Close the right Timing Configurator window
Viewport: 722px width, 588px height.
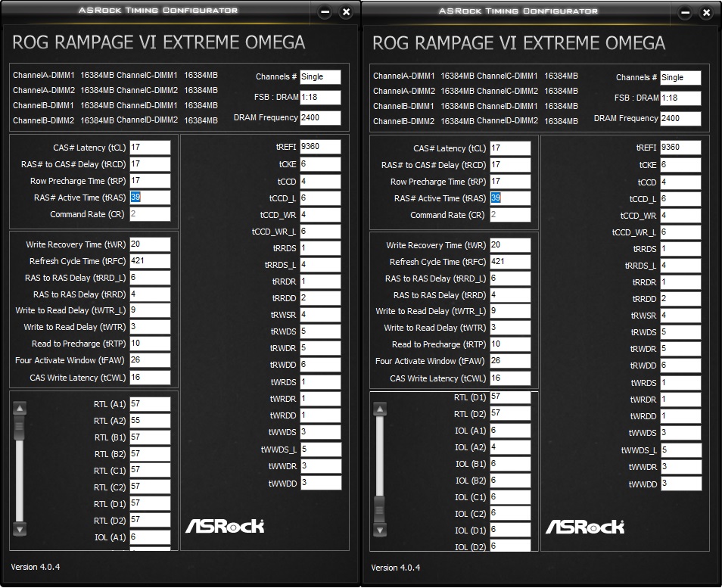706,13
